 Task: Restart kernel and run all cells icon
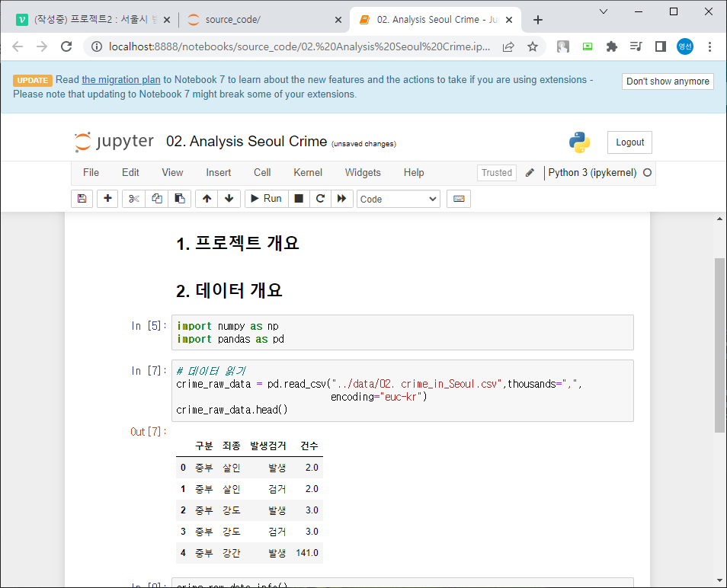(x=341, y=199)
